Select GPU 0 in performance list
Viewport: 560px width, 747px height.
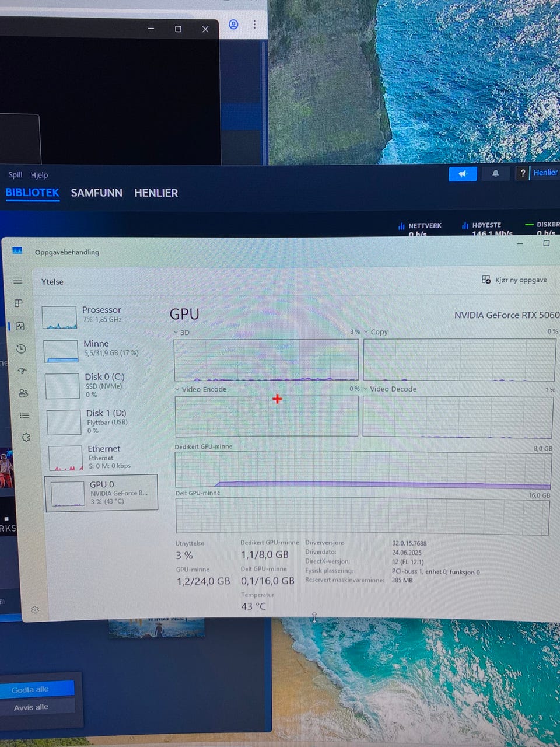coord(101,493)
